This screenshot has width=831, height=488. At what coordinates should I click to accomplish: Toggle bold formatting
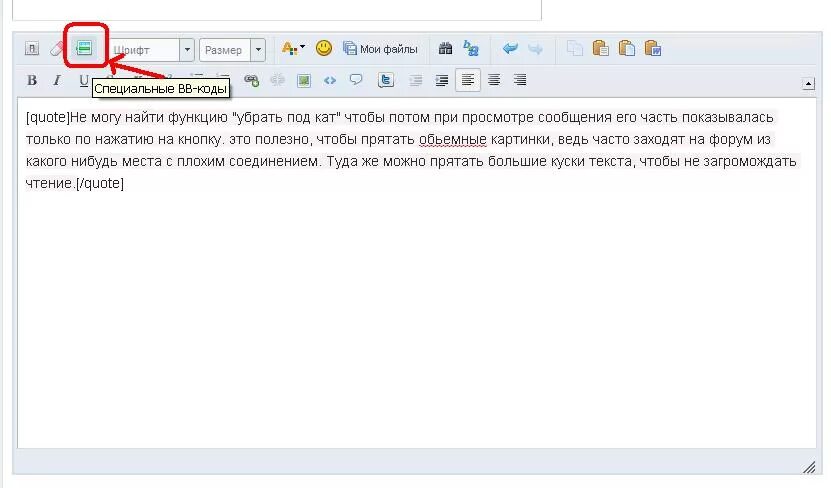pos(32,80)
